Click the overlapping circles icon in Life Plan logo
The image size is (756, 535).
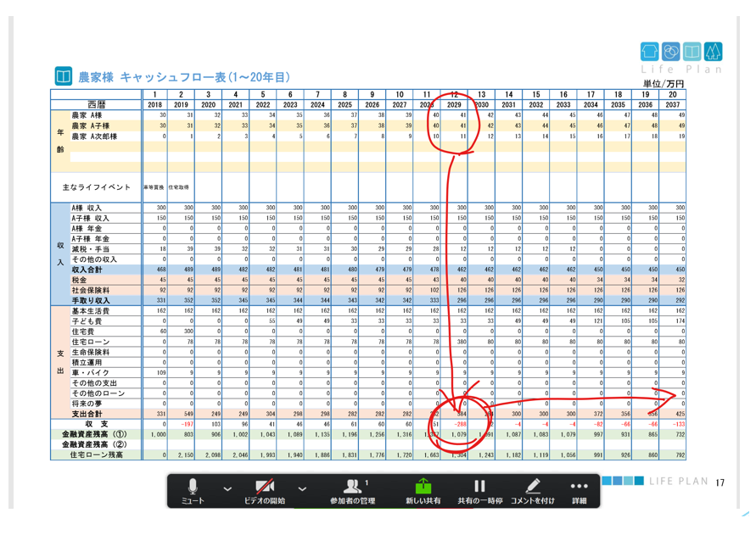pyautogui.click(x=670, y=51)
